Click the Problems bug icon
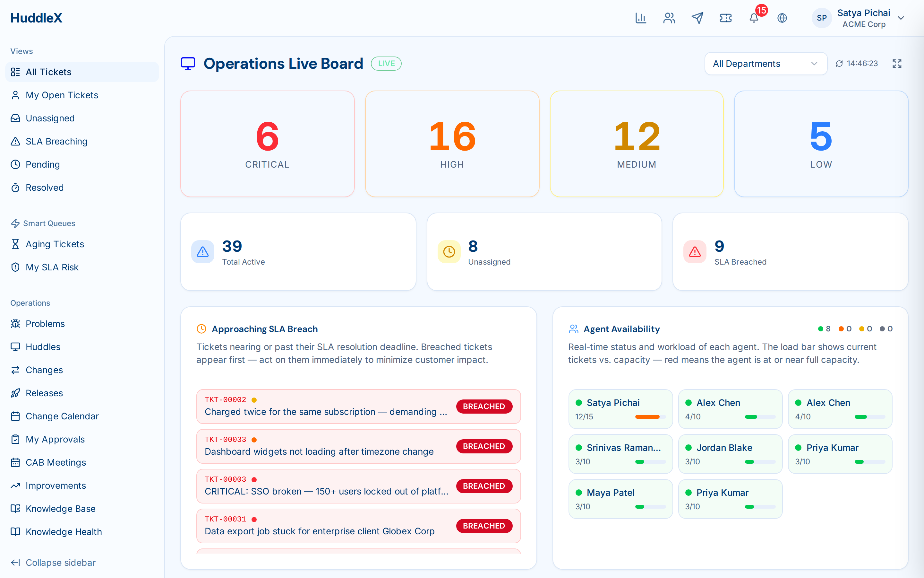The width and height of the screenshot is (924, 578). click(15, 324)
